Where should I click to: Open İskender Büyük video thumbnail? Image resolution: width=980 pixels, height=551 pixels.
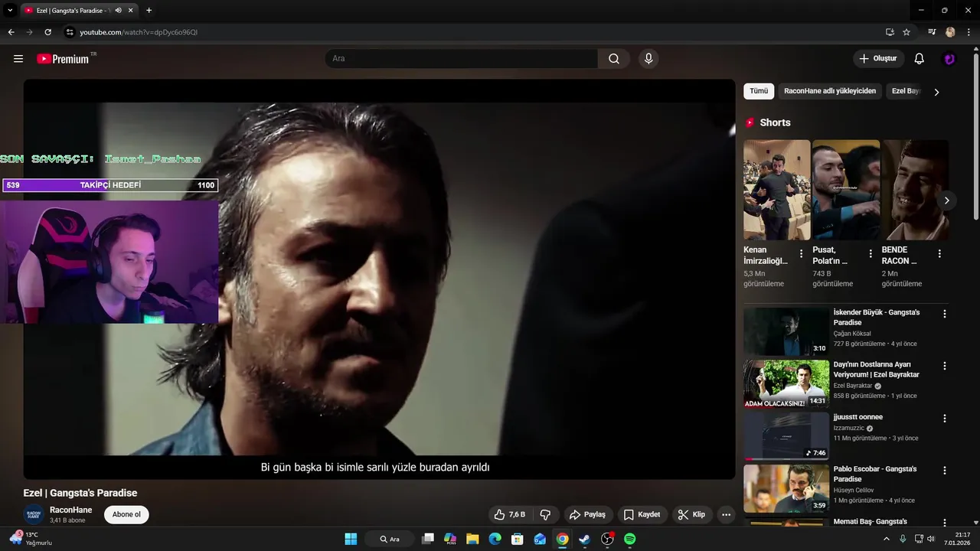(x=786, y=331)
